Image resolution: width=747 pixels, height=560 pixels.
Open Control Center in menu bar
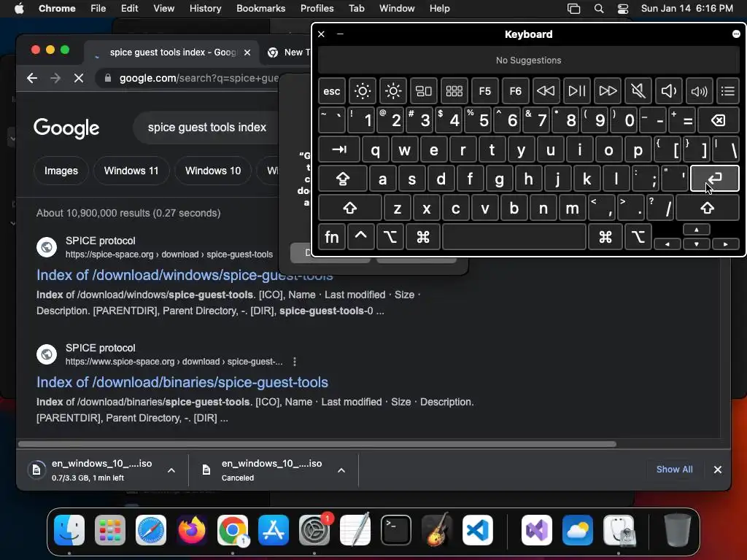623,9
